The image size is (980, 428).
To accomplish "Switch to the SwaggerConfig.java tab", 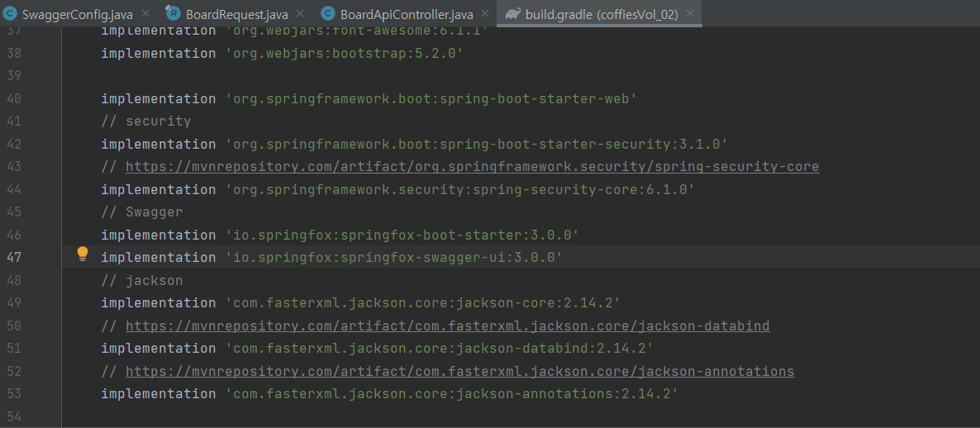I will pos(77,14).
